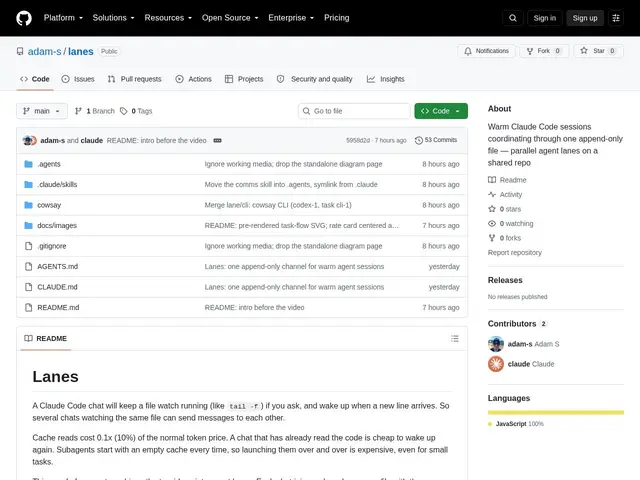Click Report repository link
This screenshot has width=640, height=480.
coord(515,253)
